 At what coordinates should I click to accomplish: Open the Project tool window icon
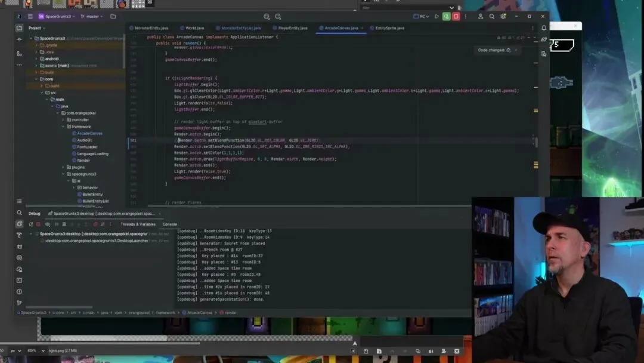(19, 28)
